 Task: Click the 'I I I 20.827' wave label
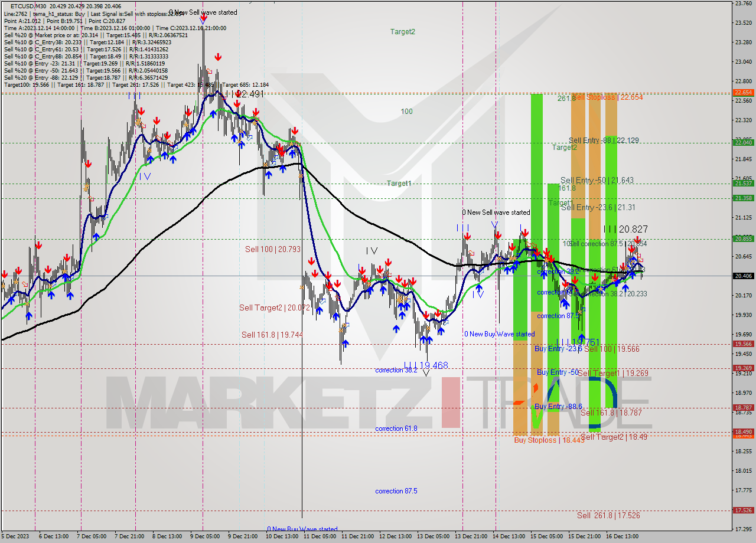coord(625,229)
